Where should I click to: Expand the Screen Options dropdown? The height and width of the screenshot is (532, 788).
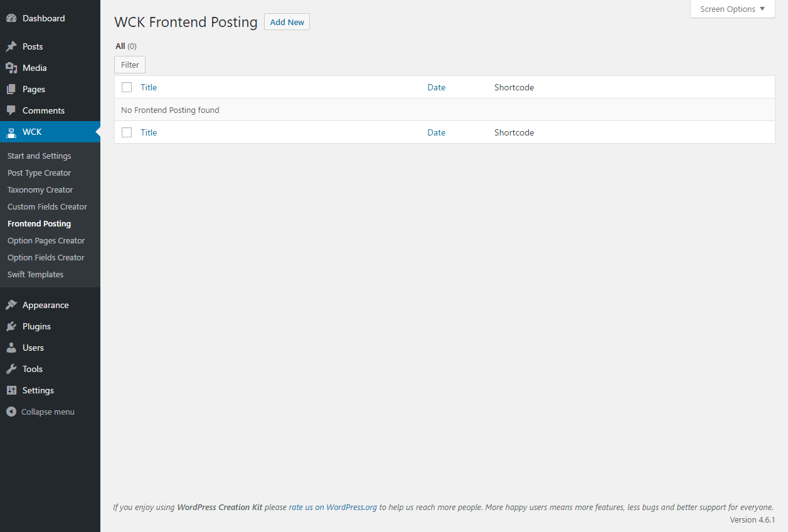tap(733, 9)
